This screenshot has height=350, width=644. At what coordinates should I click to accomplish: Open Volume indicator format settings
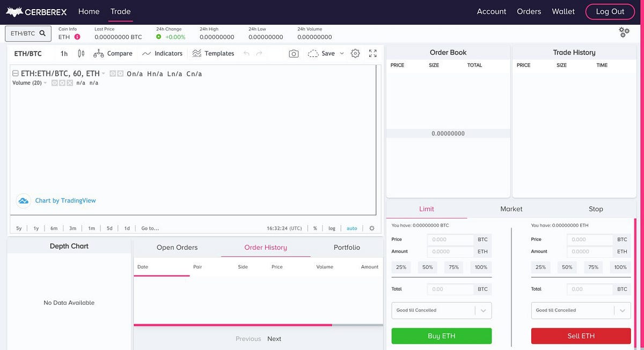coord(62,83)
